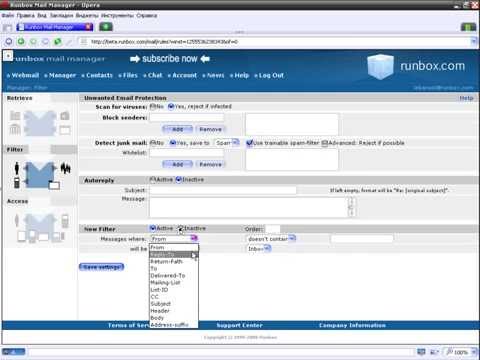480x360 pixels.
Task: Open the Support Center footer link
Action: 239,325
